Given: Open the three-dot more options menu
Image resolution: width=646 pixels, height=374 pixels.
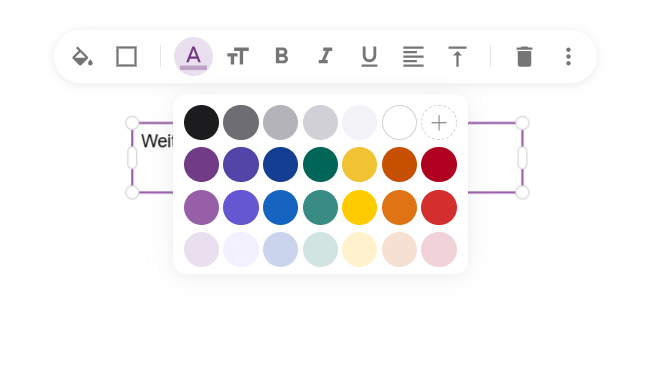Looking at the screenshot, I should 568,56.
